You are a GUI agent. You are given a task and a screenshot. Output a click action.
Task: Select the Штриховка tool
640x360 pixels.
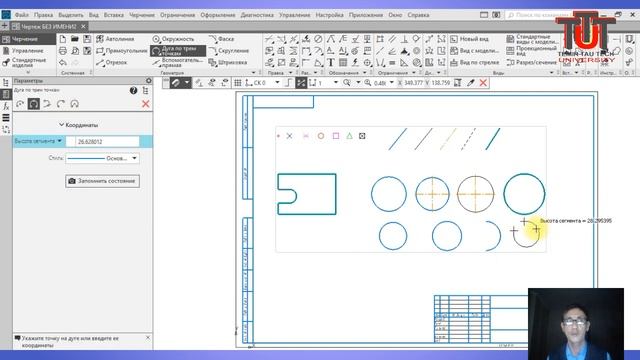click(x=228, y=63)
